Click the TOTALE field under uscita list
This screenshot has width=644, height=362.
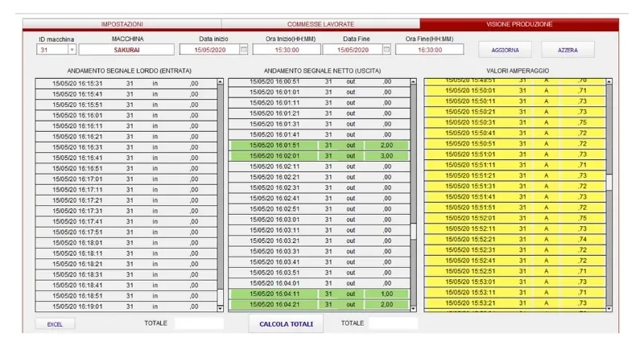[393, 323]
